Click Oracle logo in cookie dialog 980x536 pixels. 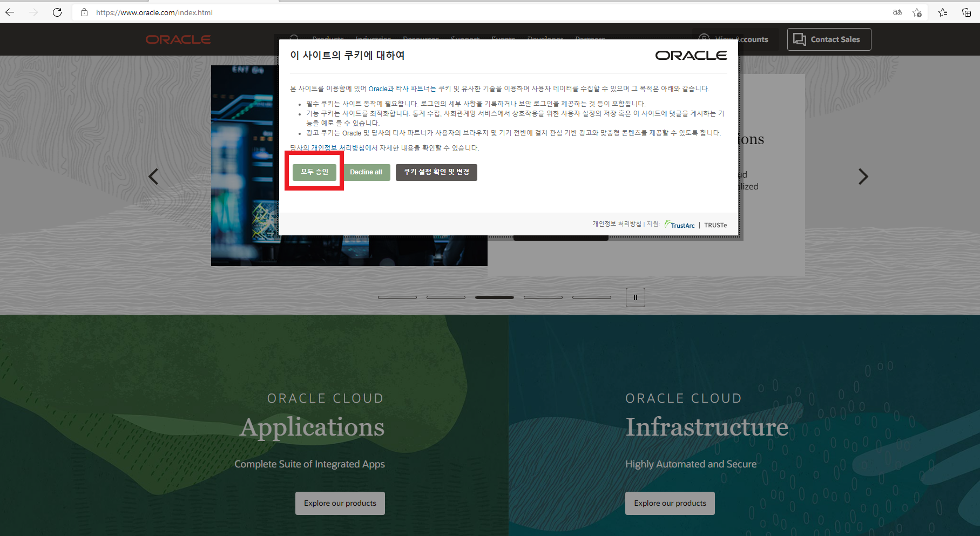pos(691,55)
